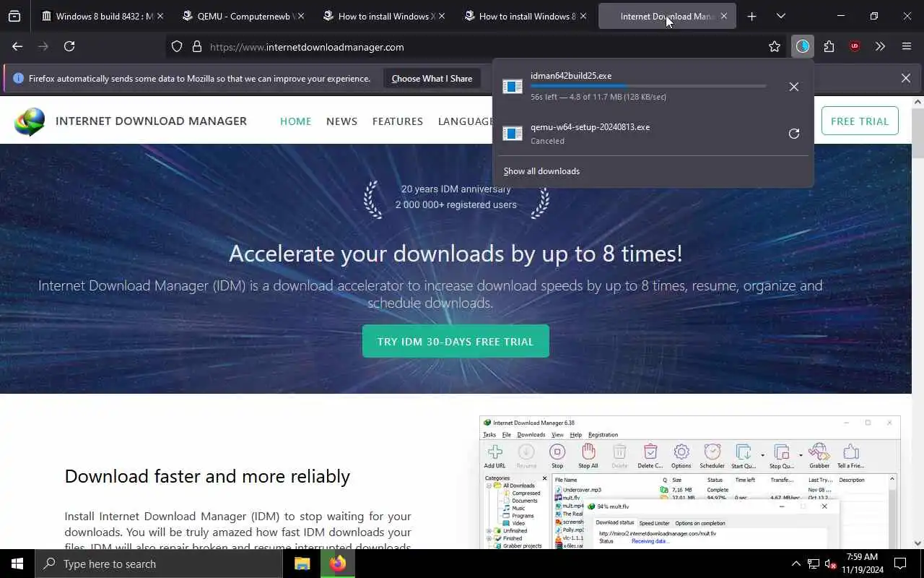Dismiss the Firefox data notification bar
The image size is (924, 578).
coord(906,78)
